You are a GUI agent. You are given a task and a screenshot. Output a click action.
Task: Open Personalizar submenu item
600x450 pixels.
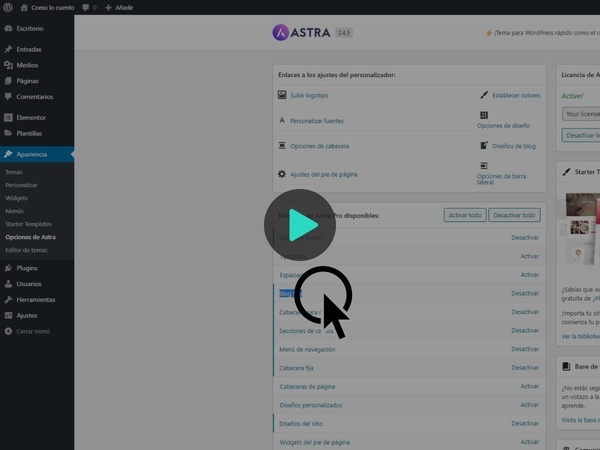click(x=21, y=185)
